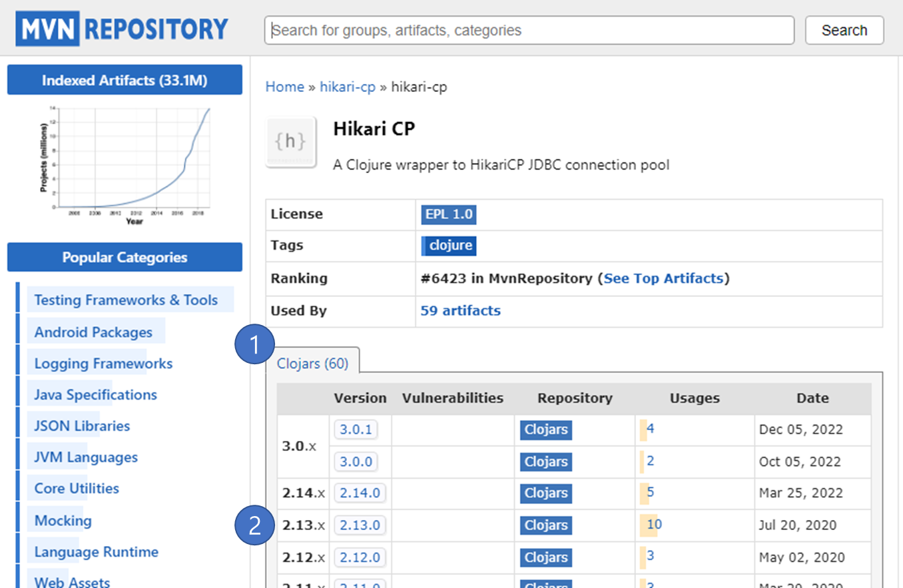903x588 pixels.
Task: Open See Top Artifacts link
Action: tap(663, 278)
